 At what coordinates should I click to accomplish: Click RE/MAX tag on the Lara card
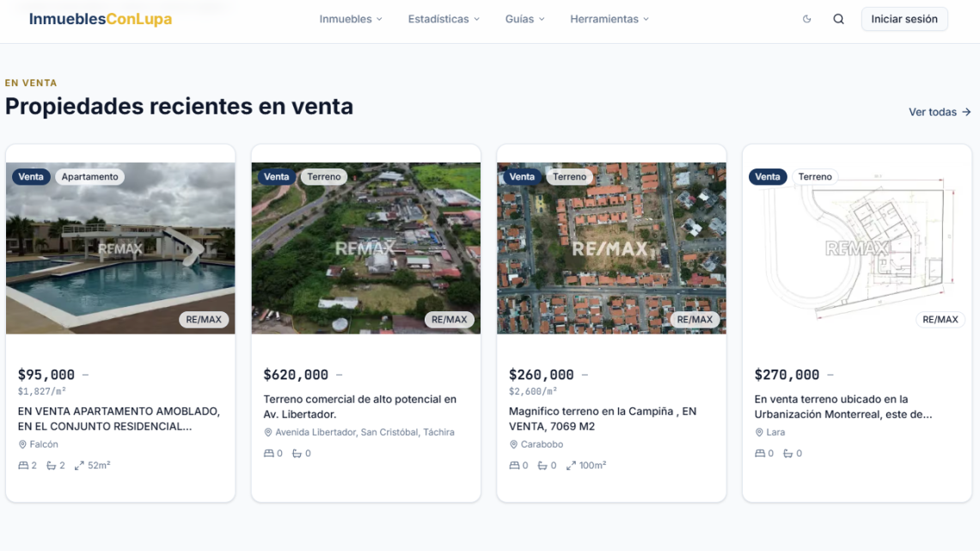940,319
